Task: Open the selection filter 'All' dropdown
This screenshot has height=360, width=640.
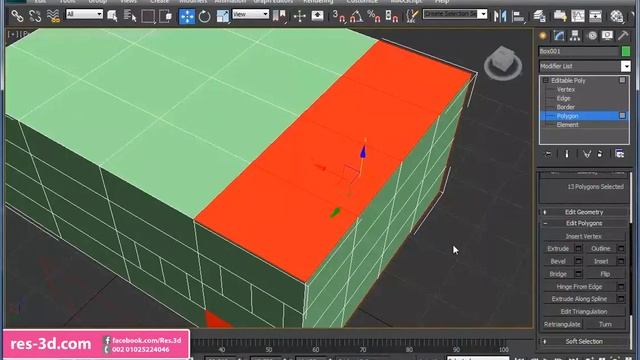Action: point(84,14)
